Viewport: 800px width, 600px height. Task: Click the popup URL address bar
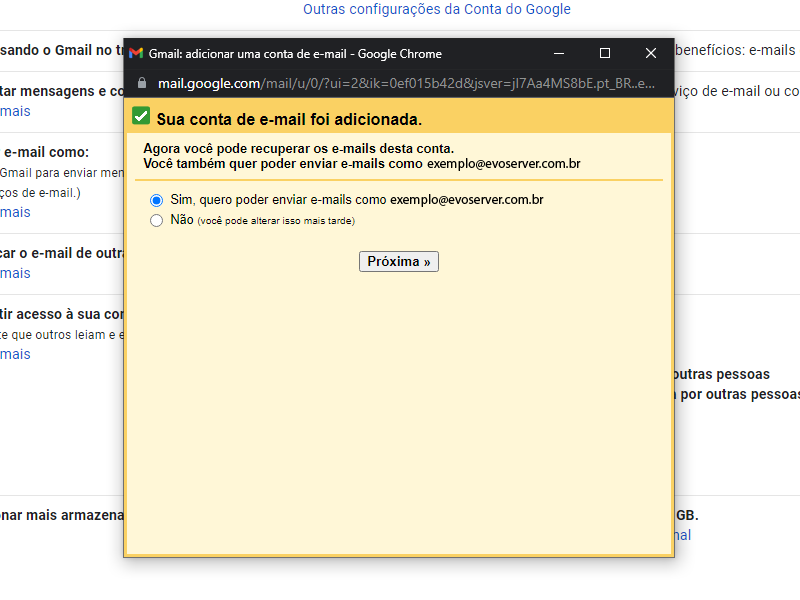click(406, 83)
